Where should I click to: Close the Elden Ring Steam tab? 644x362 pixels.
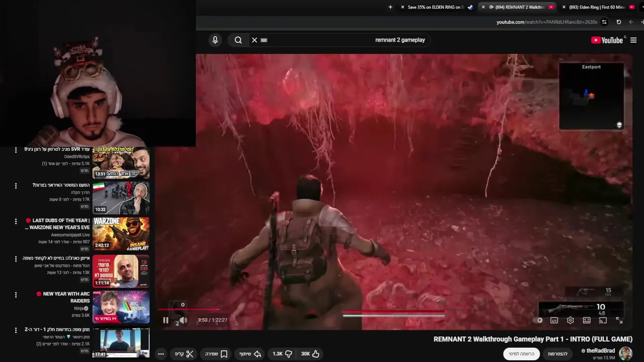pyautogui.click(x=403, y=7)
